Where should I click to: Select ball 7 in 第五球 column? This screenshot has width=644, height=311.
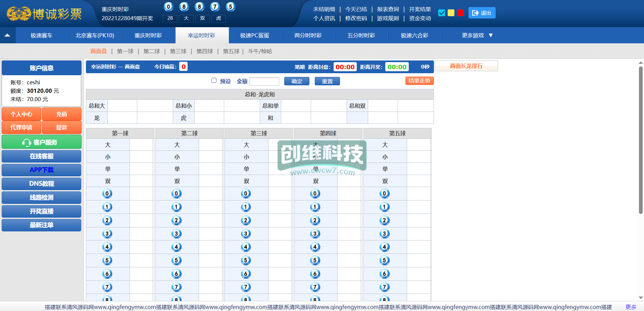click(385, 287)
